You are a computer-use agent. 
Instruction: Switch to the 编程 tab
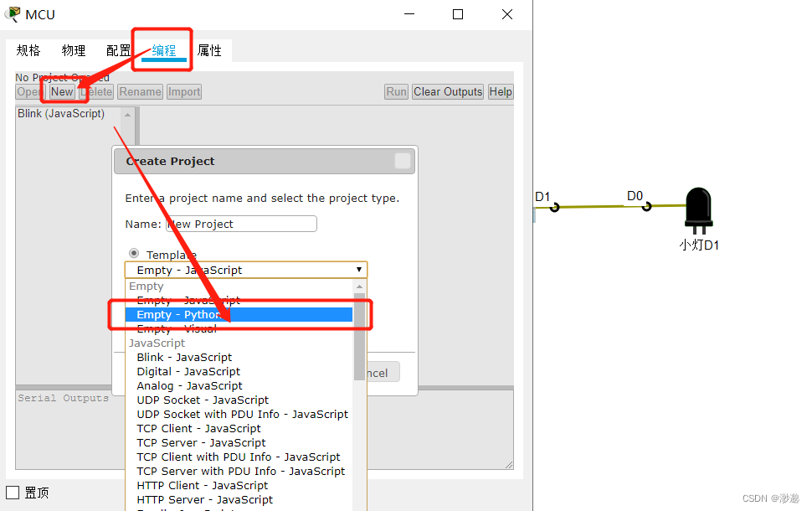[x=163, y=50]
